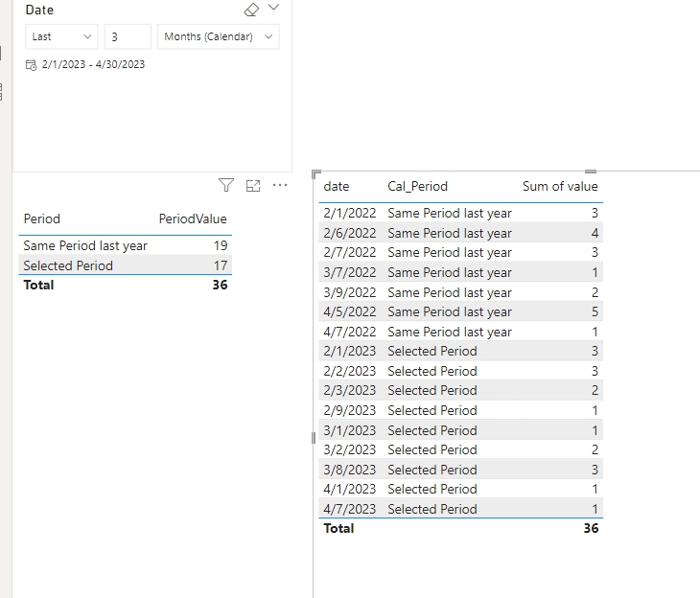This screenshot has height=598, width=700.
Task: Click left edge resize handle of date table
Action: pyautogui.click(x=314, y=438)
